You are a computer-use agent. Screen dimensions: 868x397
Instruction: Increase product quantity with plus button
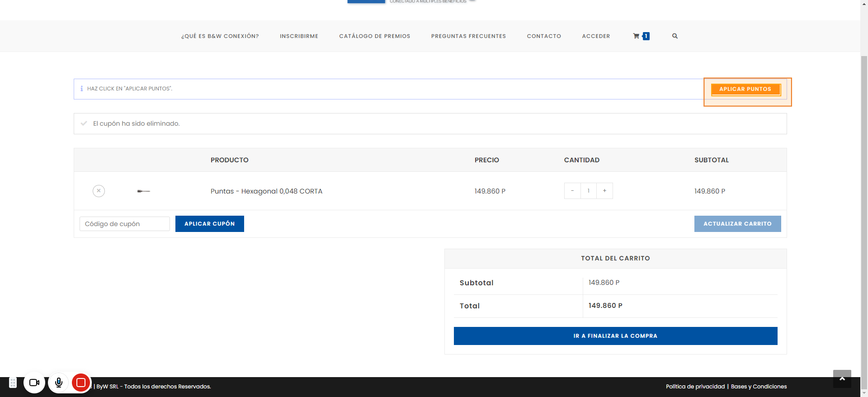[604, 191]
